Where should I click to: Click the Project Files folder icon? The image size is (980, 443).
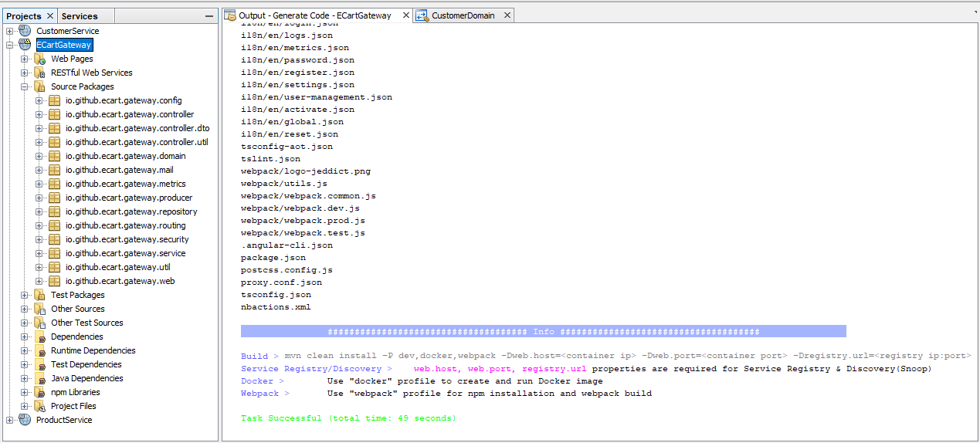pyautogui.click(x=39, y=406)
